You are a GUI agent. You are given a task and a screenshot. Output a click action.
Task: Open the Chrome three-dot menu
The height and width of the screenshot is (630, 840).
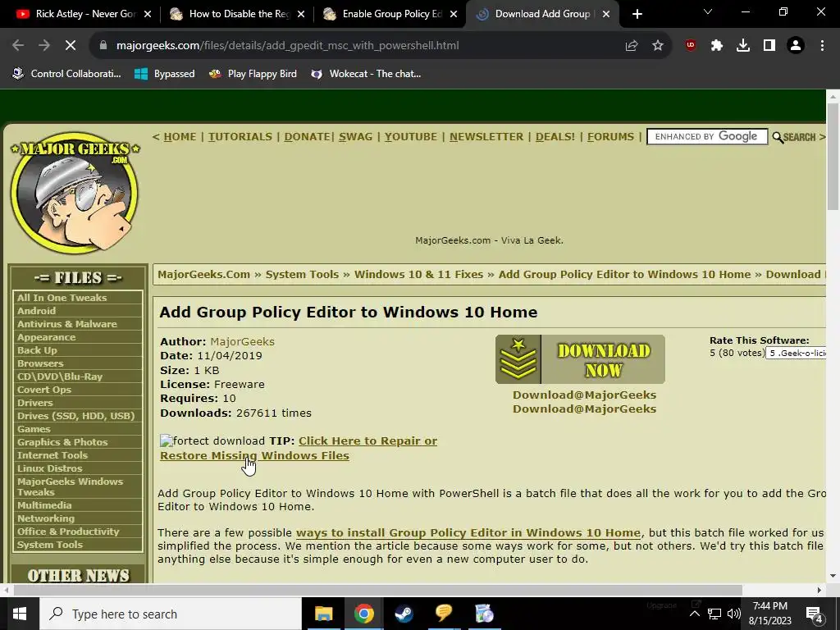(x=822, y=46)
